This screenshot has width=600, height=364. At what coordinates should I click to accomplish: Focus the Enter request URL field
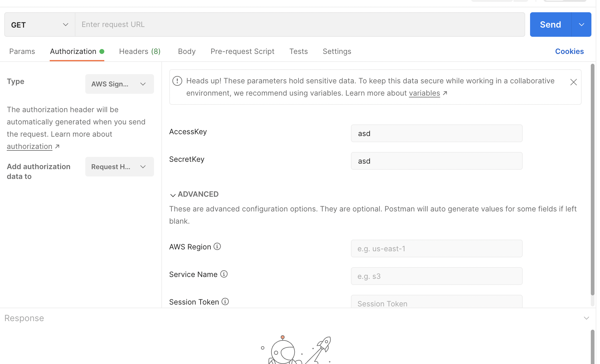[x=300, y=25]
